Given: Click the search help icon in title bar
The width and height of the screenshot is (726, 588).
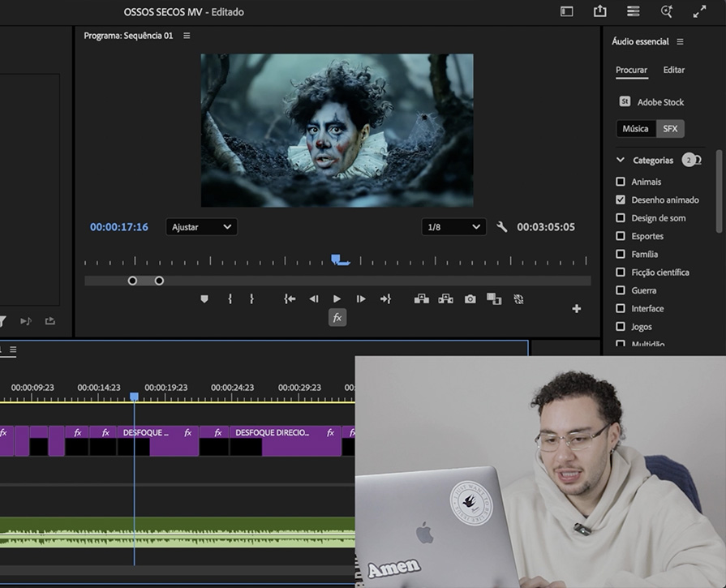Looking at the screenshot, I should pos(666,11).
